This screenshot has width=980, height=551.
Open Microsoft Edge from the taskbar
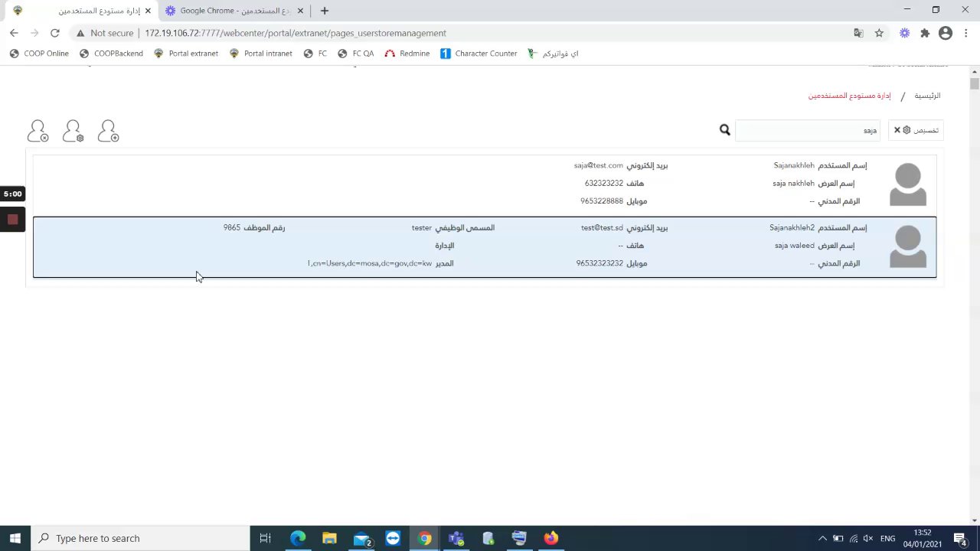pos(298,538)
